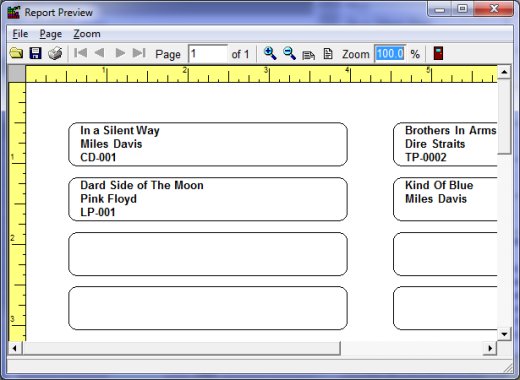
Task: Click 'Miles Davis' under Kind Of Blue
Action: pos(436,199)
